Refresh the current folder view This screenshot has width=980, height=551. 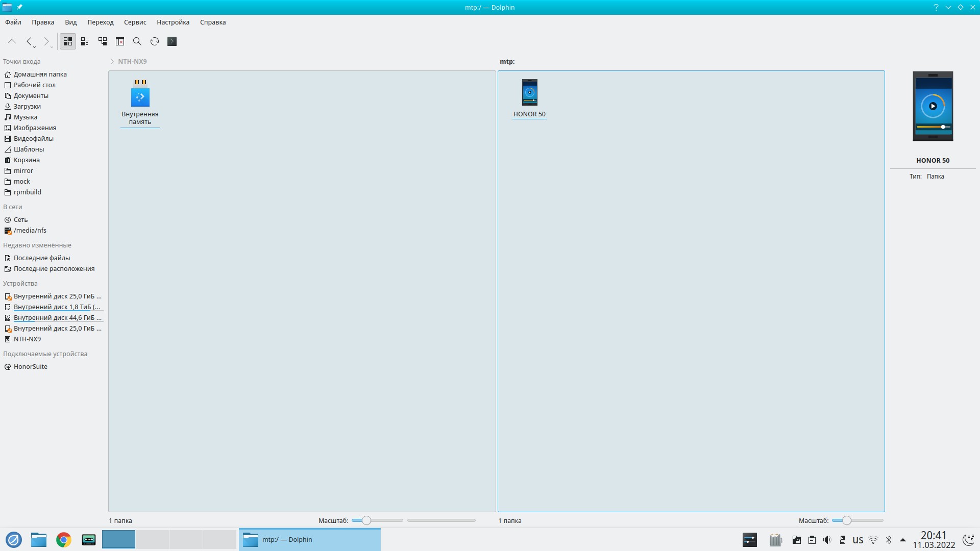[155, 41]
